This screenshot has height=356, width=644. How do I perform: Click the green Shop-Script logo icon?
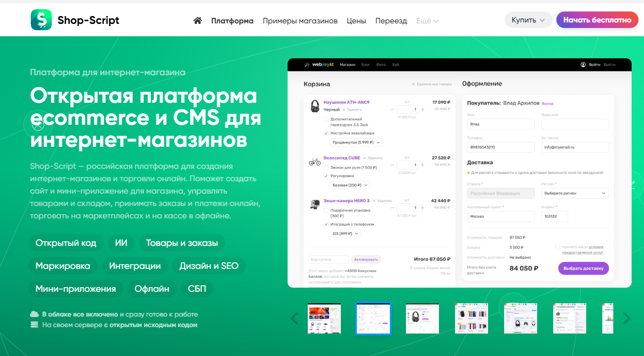pyautogui.click(x=41, y=20)
